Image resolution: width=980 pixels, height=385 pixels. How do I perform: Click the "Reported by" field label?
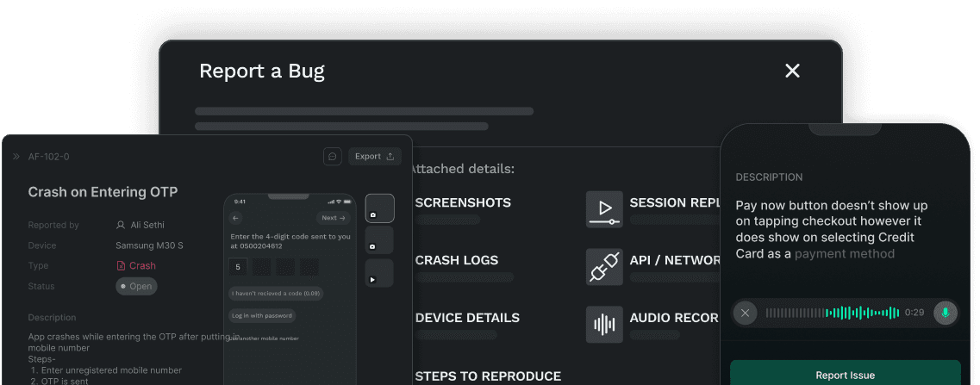53,225
